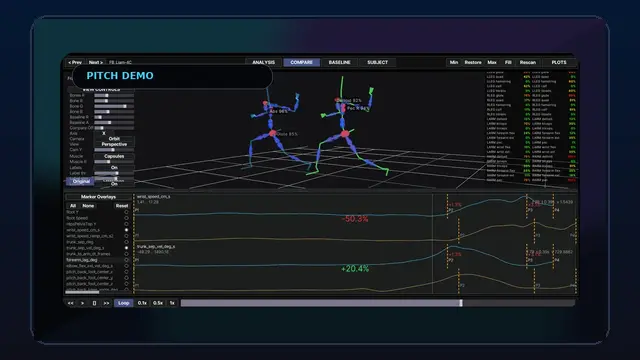Viewport: 640px width, 360px height.
Task: Click the Max layout button
Action: click(x=492, y=62)
